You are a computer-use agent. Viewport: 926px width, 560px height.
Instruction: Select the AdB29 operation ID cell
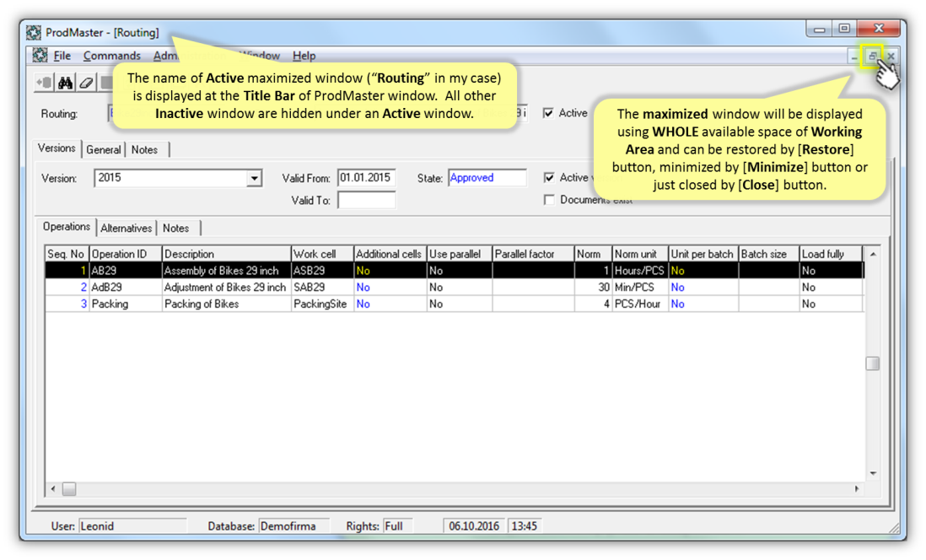point(125,287)
